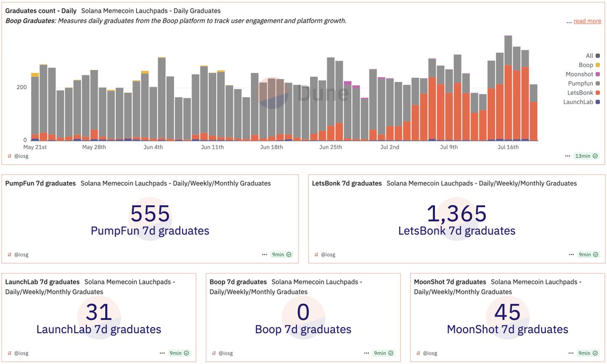Open the 'read more' description link
607x364 pixels.
(587, 21)
